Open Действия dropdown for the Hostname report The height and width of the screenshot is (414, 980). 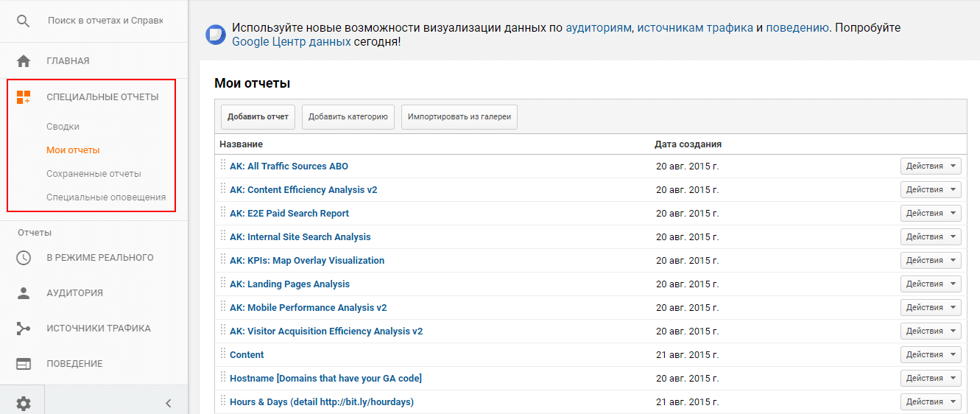[x=931, y=379]
